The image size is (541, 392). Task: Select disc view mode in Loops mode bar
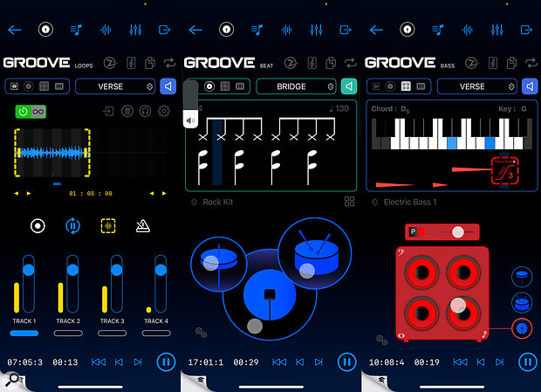(29, 86)
